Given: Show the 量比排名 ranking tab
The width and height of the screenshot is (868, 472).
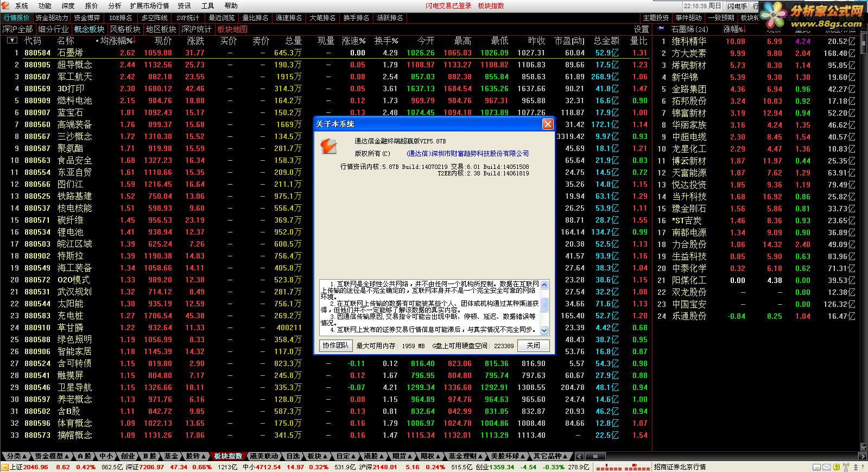Looking at the screenshot, I should click(256, 18).
